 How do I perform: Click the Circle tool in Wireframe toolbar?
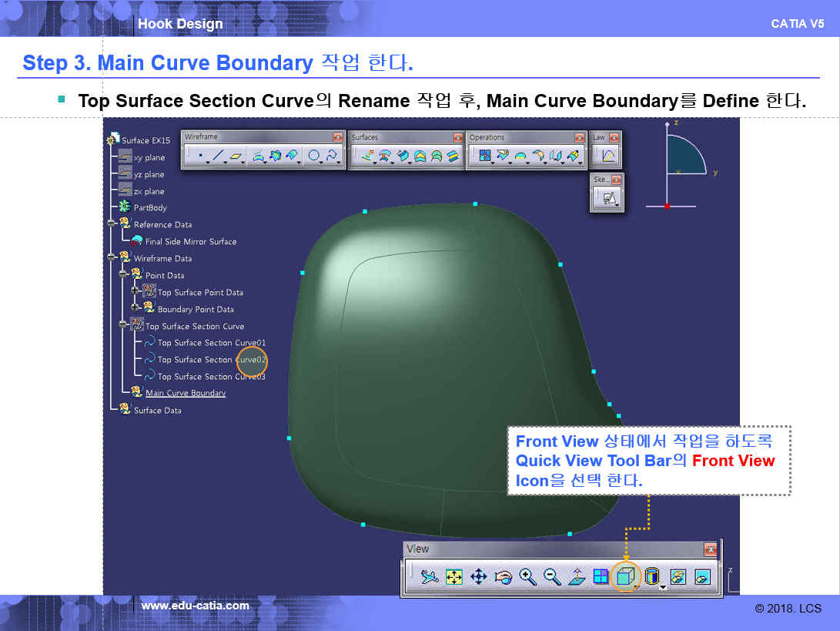click(x=315, y=156)
